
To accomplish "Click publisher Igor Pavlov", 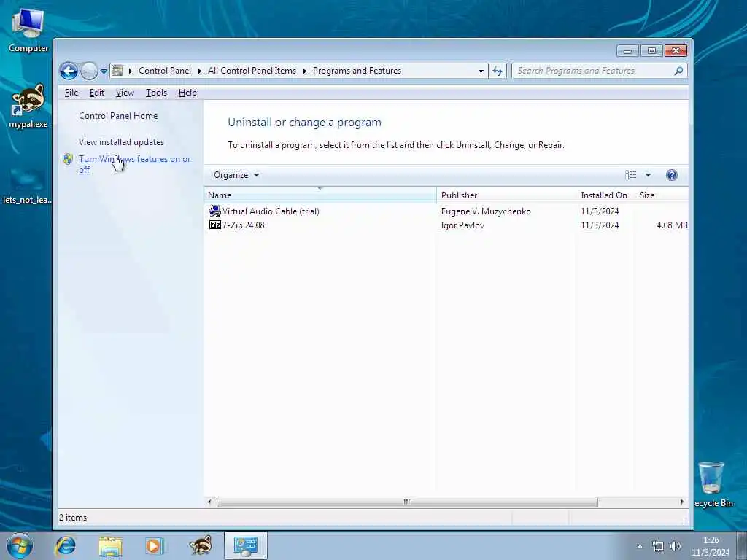I will tap(462, 225).
